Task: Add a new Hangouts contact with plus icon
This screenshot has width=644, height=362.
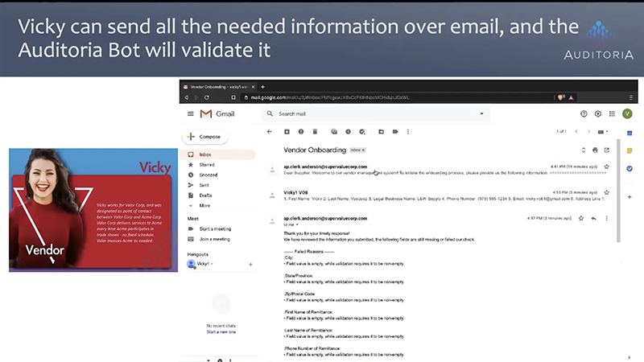Action: coord(250,265)
